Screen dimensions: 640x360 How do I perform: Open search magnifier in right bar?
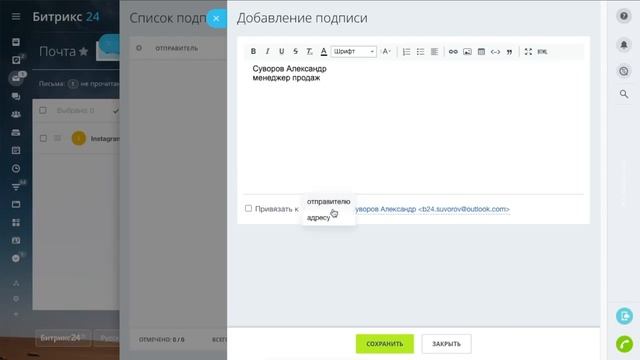click(x=624, y=94)
